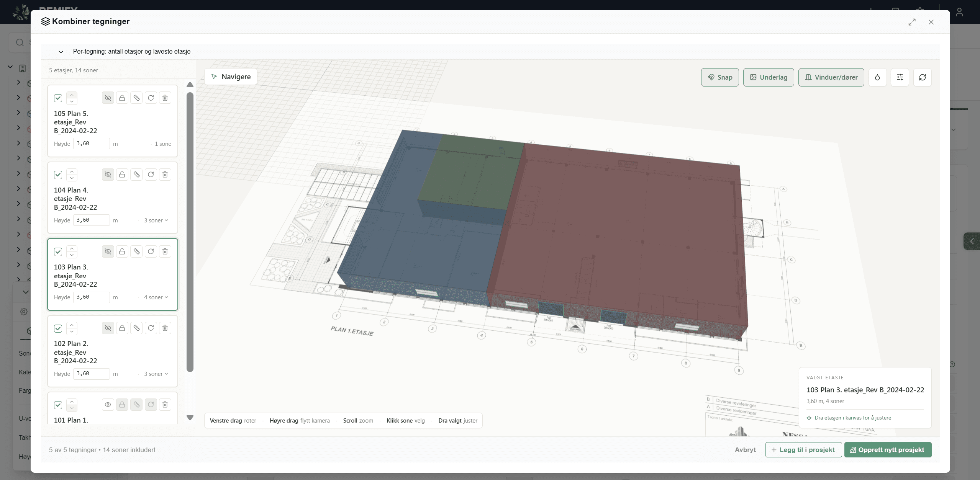Open the canvas settings sliders icon

click(900, 77)
